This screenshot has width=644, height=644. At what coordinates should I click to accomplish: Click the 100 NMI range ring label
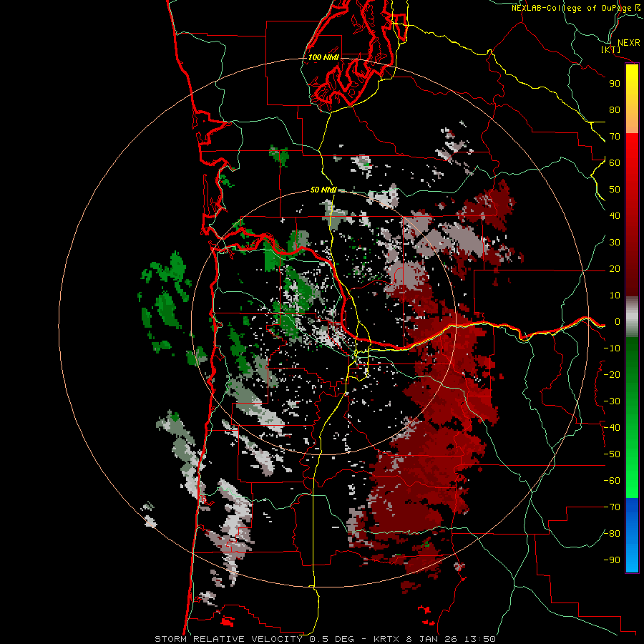point(323,57)
